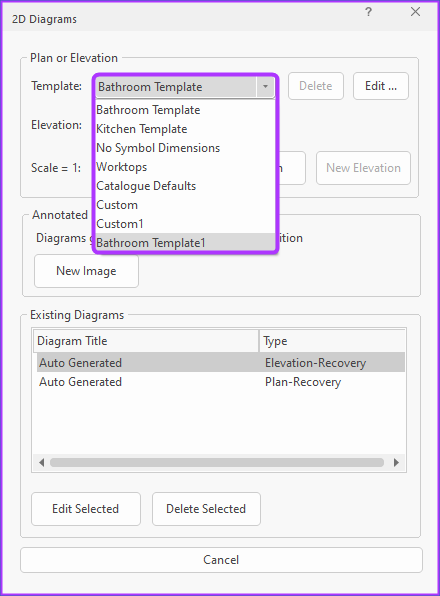Click the help question mark icon
The height and width of the screenshot is (596, 440).
pos(368,12)
